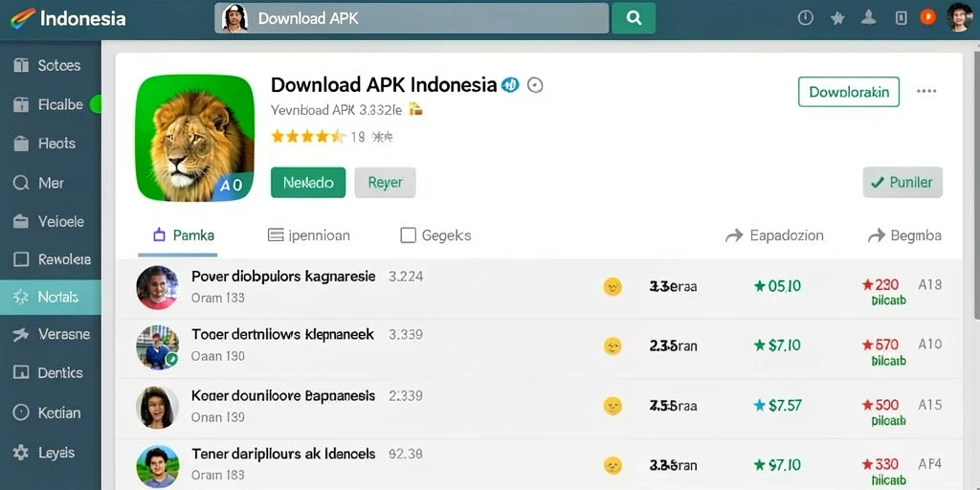
Task: Click the blue verified badge by title
Action: tap(511, 85)
